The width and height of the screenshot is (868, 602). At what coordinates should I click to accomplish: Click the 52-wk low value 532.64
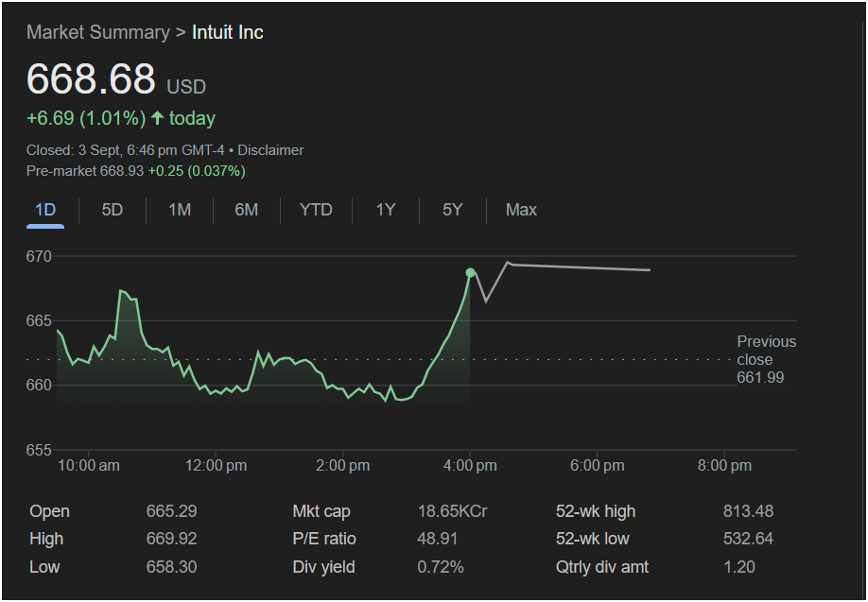[x=749, y=539]
